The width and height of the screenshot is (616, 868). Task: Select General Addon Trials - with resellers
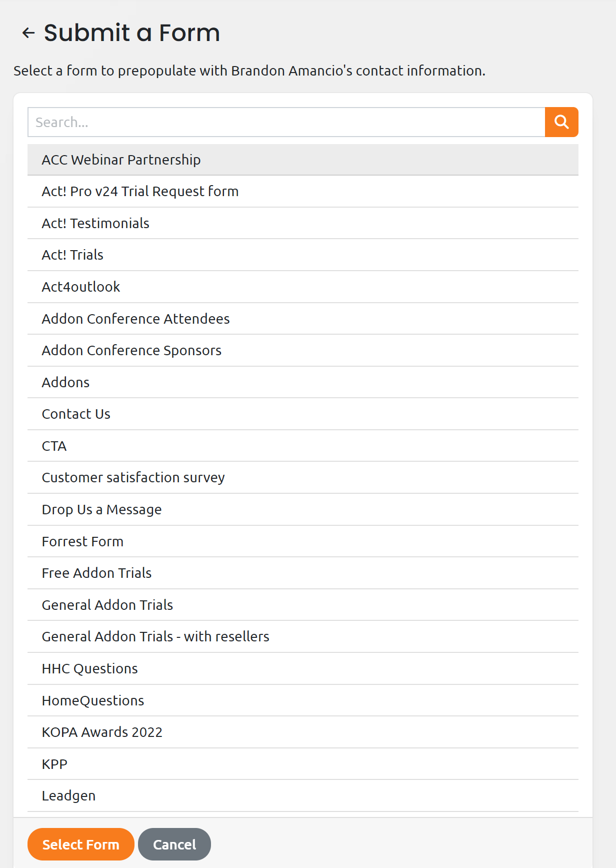coord(303,636)
